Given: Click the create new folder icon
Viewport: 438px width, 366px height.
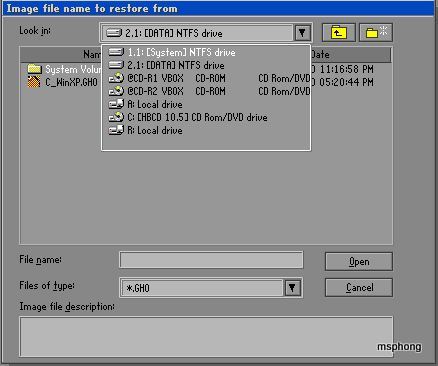Looking at the screenshot, I should [376, 33].
